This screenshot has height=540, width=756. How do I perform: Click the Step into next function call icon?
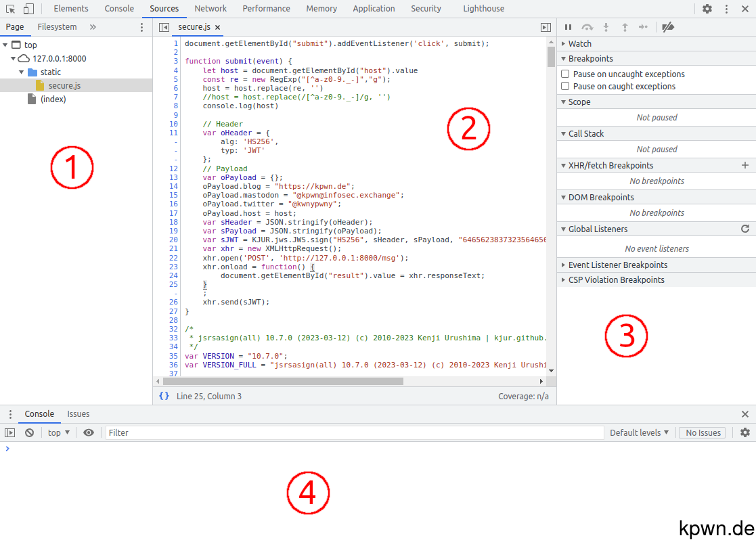coord(606,27)
